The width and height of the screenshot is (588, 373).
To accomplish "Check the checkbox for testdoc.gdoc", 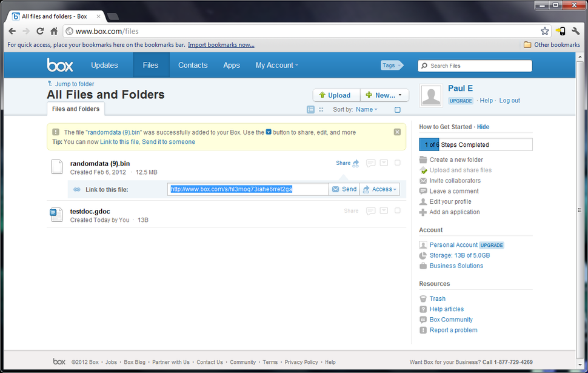I will (x=397, y=210).
